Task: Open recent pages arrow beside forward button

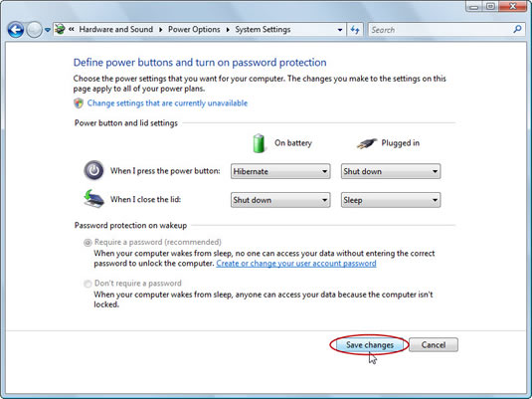Action: [x=48, y=30]
